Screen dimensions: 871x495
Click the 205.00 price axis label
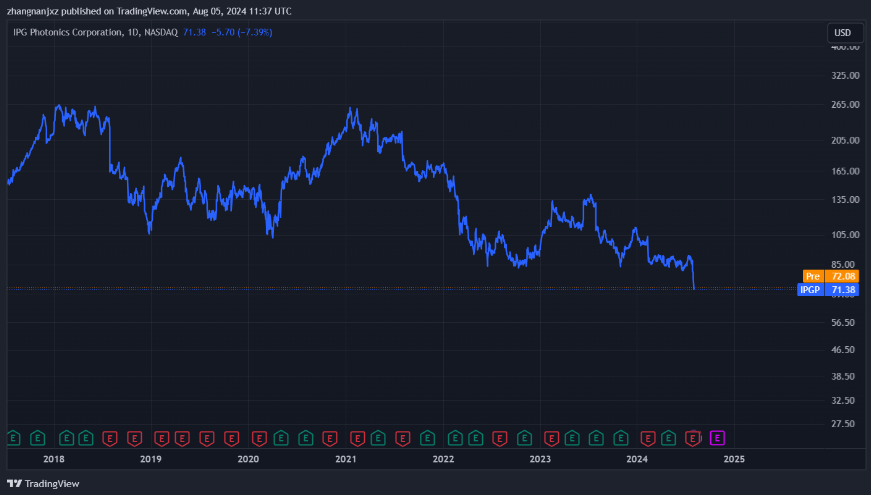[845, 141]
